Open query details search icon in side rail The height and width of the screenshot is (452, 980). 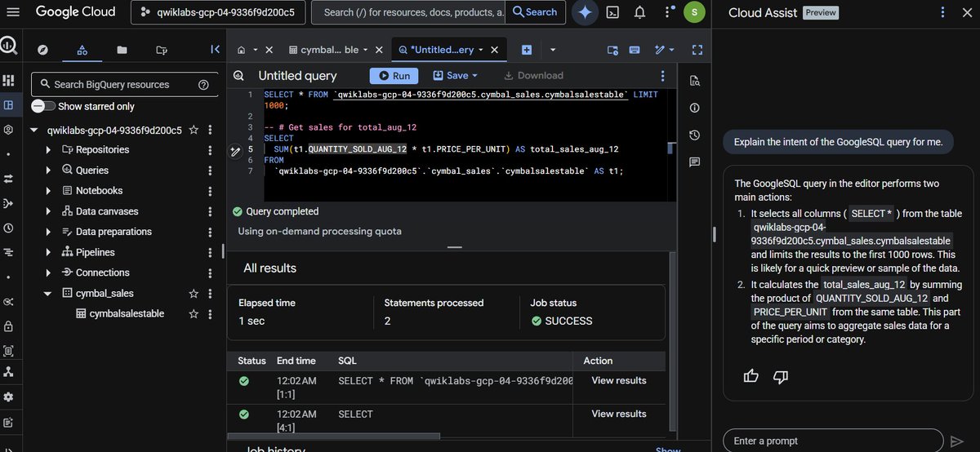click(x=695, y=80)
